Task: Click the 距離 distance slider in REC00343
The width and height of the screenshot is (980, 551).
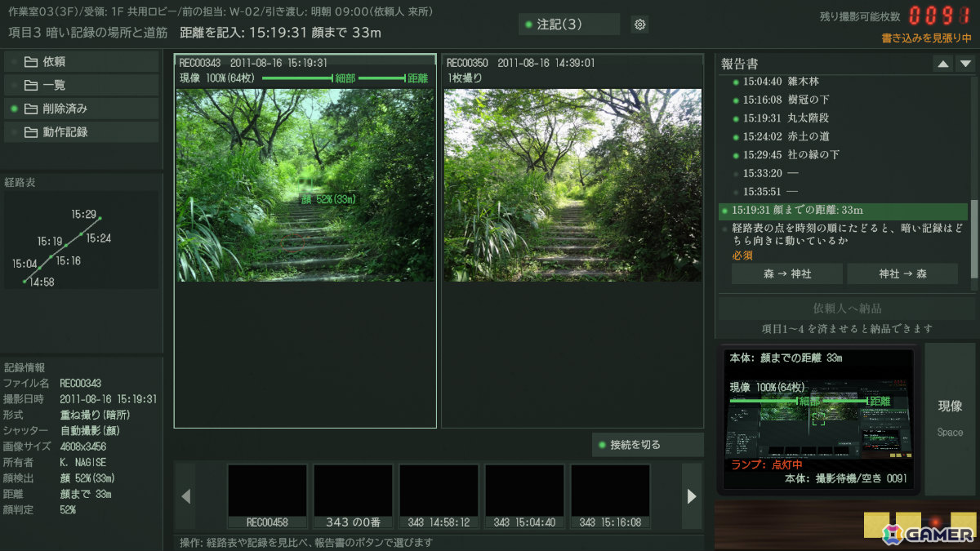Action: (382, 78)
